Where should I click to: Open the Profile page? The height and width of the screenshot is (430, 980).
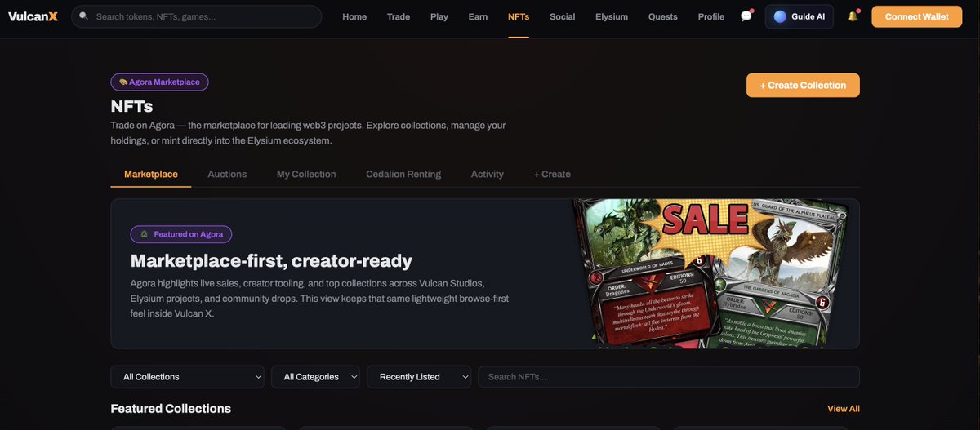711,16
